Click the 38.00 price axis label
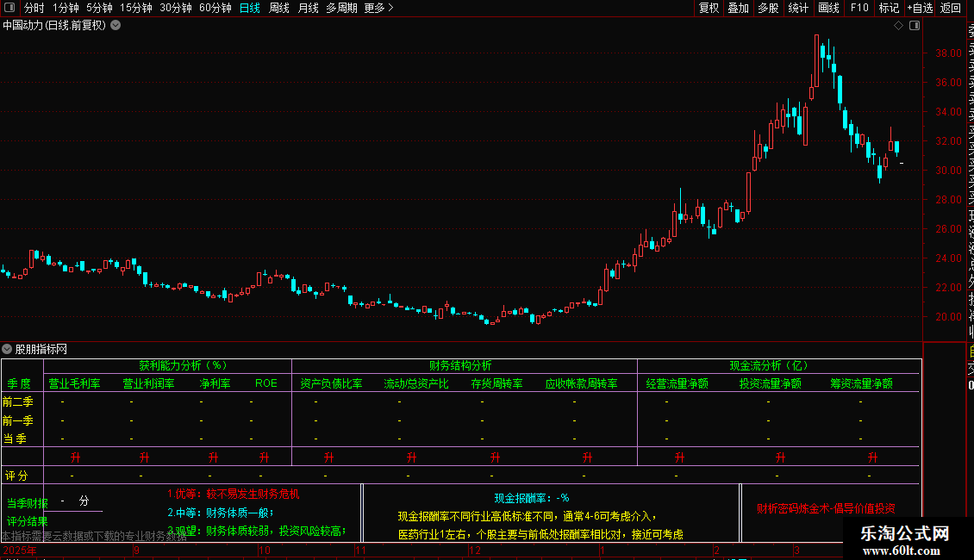This screenshot has height=560, width=974. coord(948,53)
